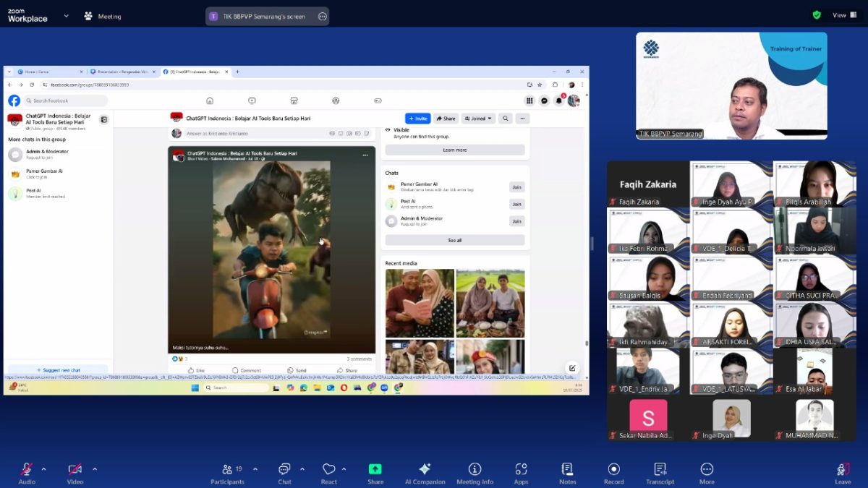The width and height of the screenshot is (868, 488).
Task: Open the Facebook Gaming icon
Action: [x=378, y=100]
